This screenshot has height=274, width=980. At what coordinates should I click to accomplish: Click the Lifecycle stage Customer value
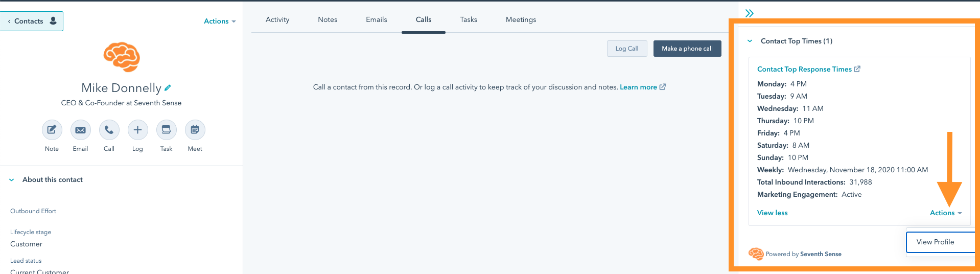[26, 244]
